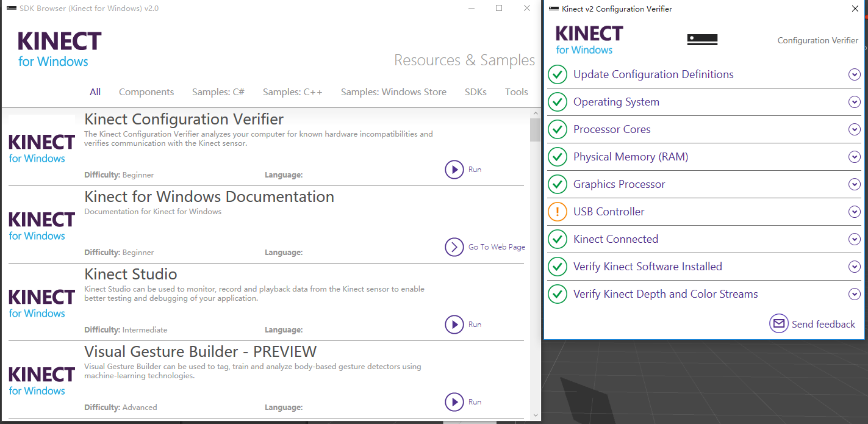
Task: Expand the Update Configuration Definitions row
Action: click(854, 74)
